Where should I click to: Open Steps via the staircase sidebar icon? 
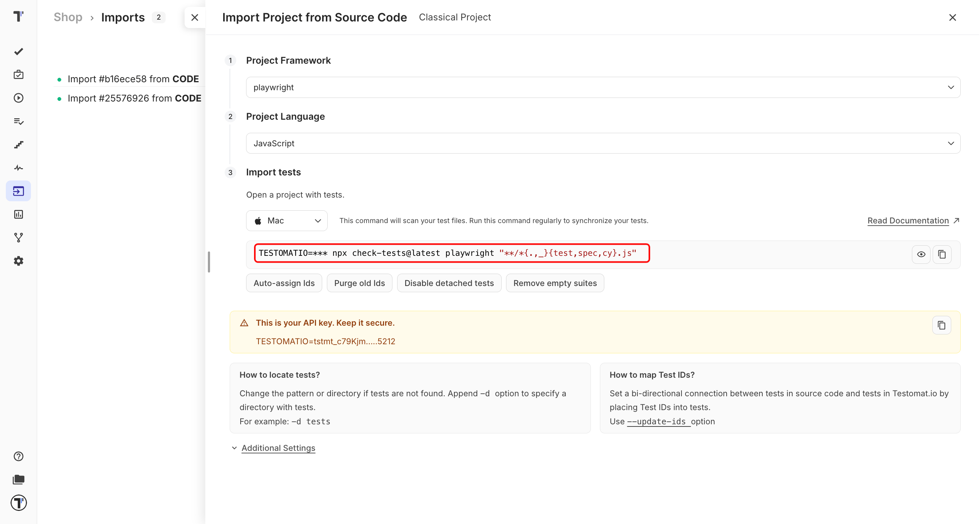coord(18,144)
